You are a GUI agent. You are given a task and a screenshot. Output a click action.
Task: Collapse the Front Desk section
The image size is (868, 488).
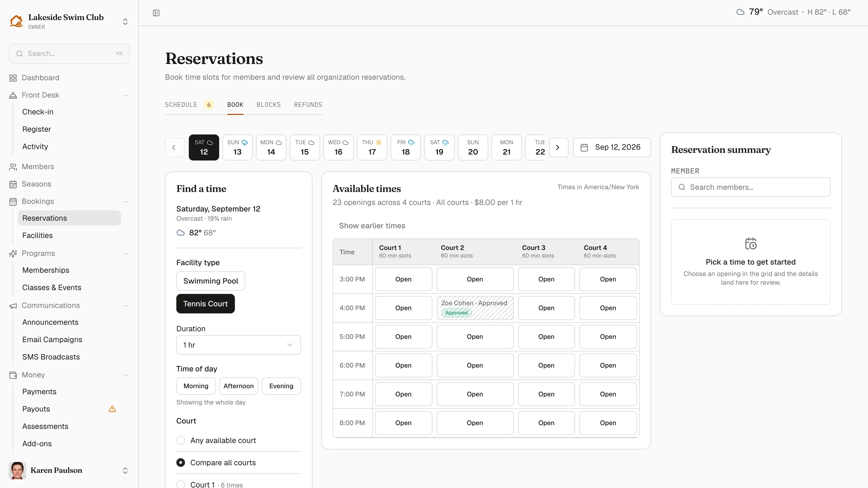click(x=126, y=95)
